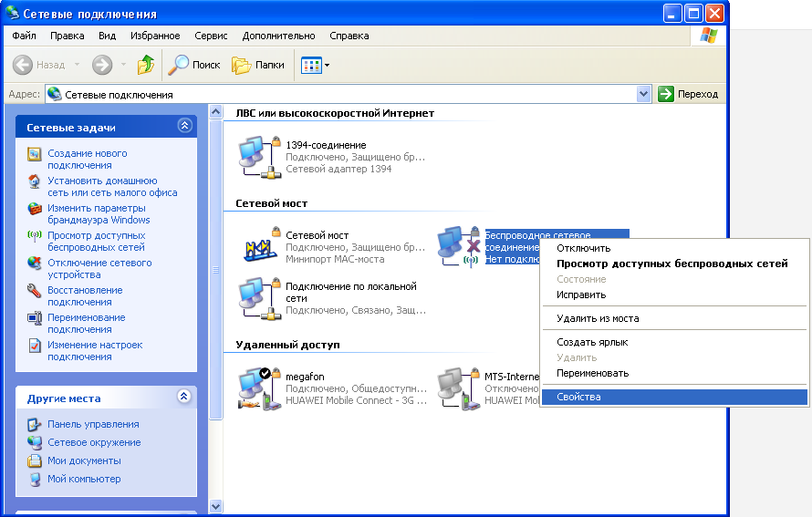
Task: Click the new connection wizard icon
Action: (34, 154)
